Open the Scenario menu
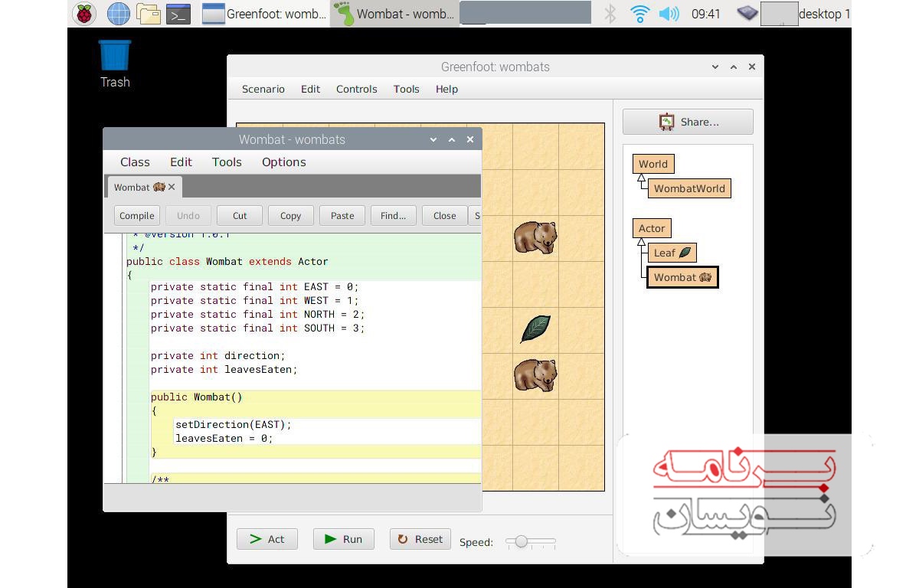 [x=263, y=89]
